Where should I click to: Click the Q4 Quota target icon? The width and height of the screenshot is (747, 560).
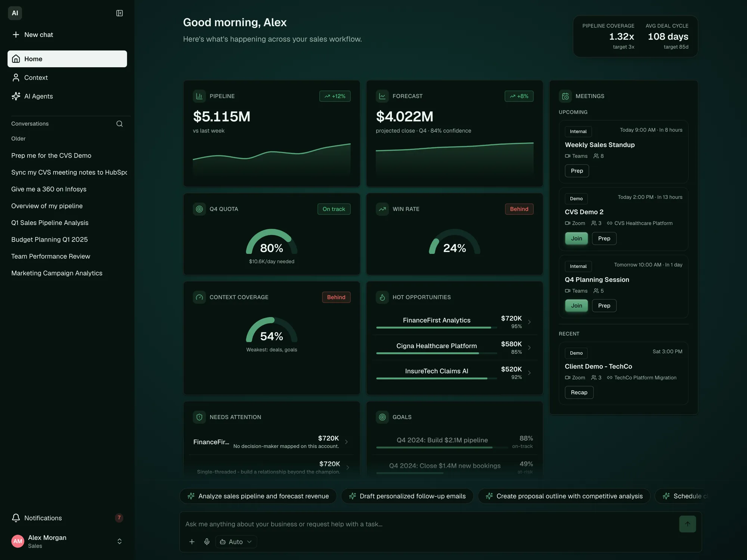tap(199, 209)
